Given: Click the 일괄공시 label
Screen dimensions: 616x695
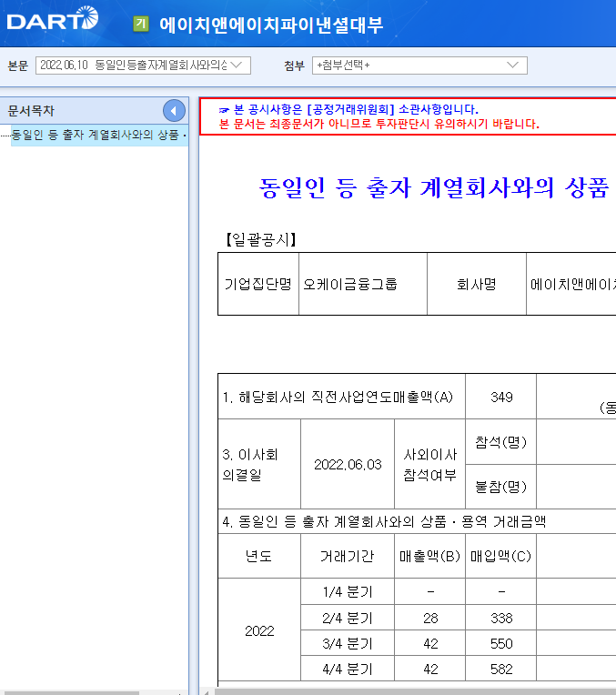Looking at the screenshot, I should point(261,240).
